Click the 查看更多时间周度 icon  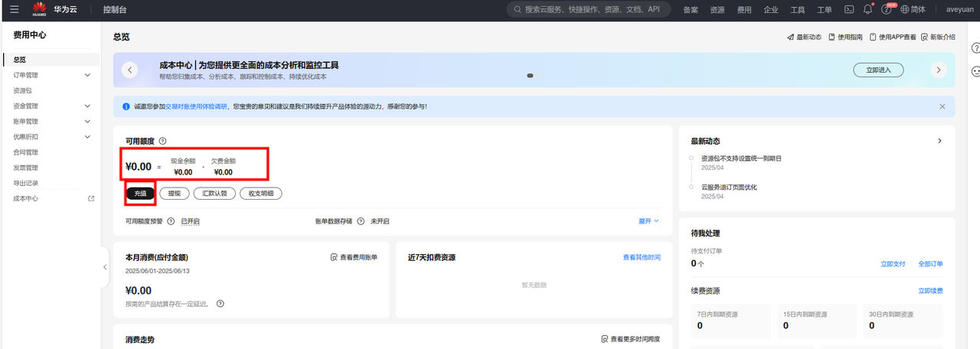coord(605,339)
